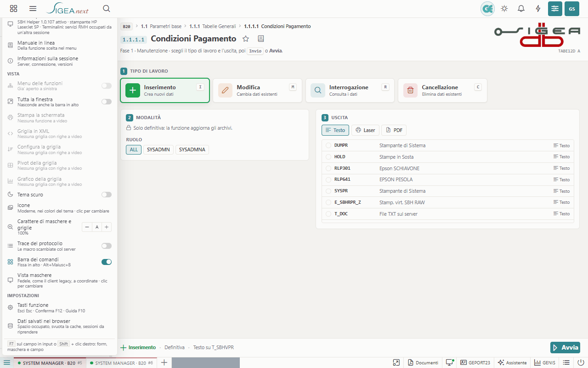Image resolution: width=588 pixels, height=368 pixels.
Task: Click the light theme sun icon
Action: [x=504, y=8]
